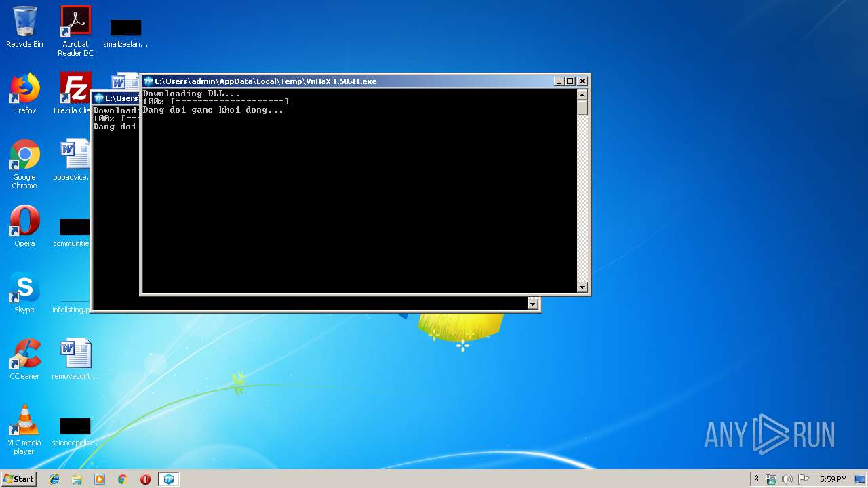Viewport: 868px width, 488px height.
Task: Minimize the front VnHaX console window
Action: pyautogui.click(x=559, y=81)
